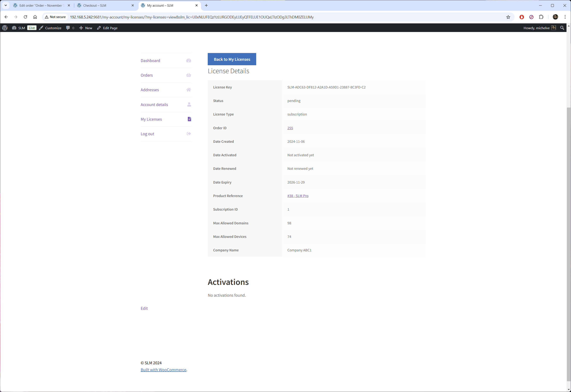This screenshot has width=571, height=392.
Task: Expand the tab search dropdown arrow
Action: 6,5
